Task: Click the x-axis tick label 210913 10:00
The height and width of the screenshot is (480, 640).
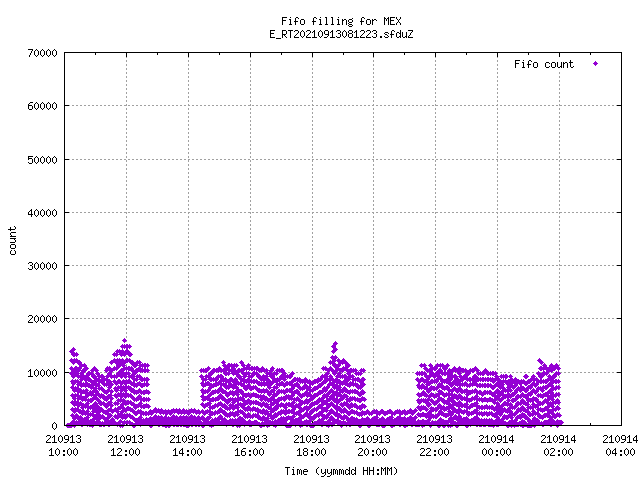Action: point(63,445)
